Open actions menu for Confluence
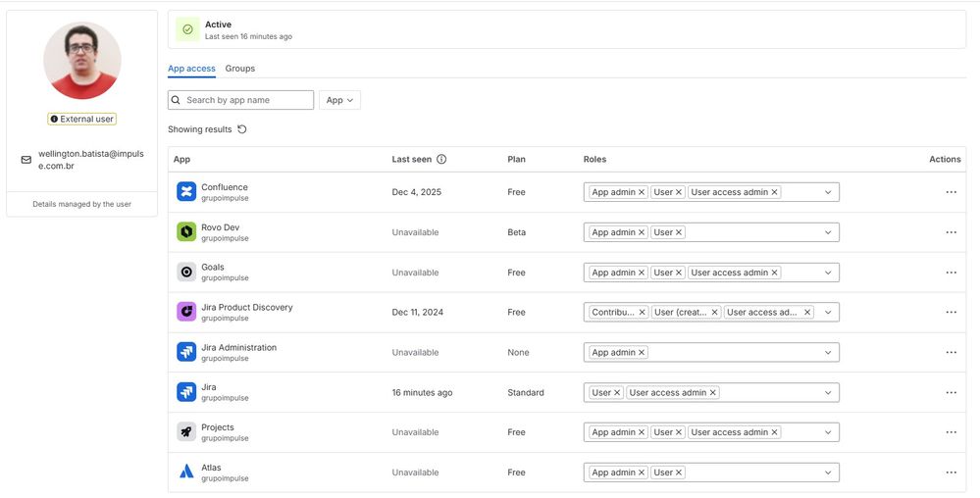The image size is (980, 498). (x=951, y=192)
